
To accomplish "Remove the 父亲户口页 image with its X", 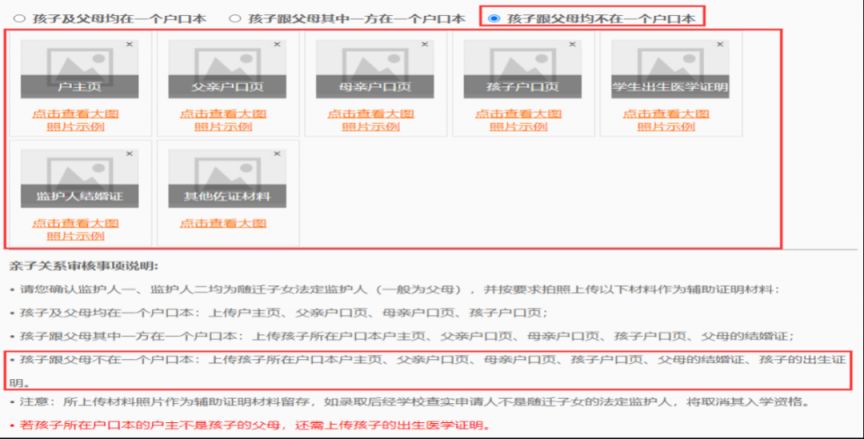I will 277,44.
